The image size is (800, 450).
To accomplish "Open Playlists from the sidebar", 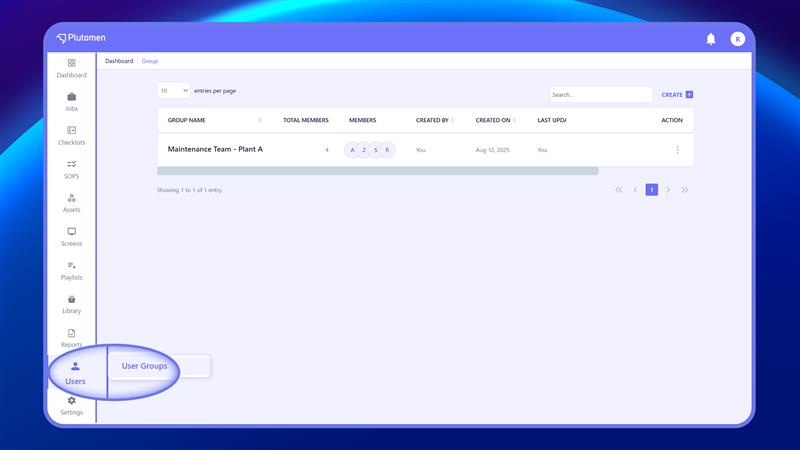I will tap(71, 270).
